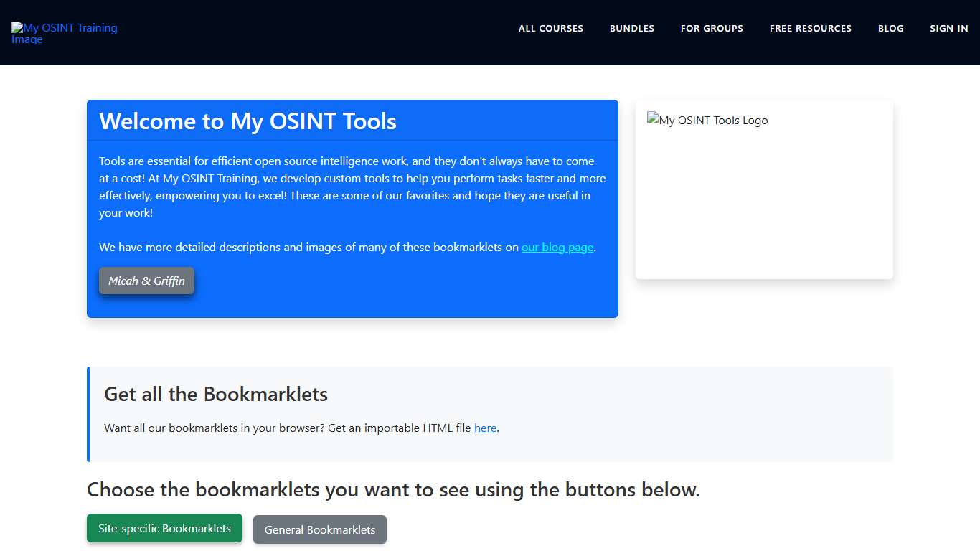
Task: Click the Welcome to My OSINT Tools heading
Action: pos(247,121)
